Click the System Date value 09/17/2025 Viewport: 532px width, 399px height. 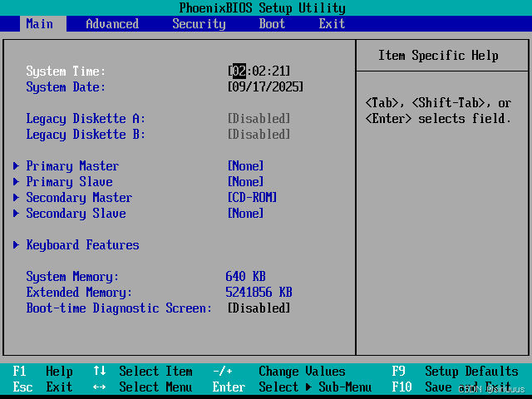[265, 87]
